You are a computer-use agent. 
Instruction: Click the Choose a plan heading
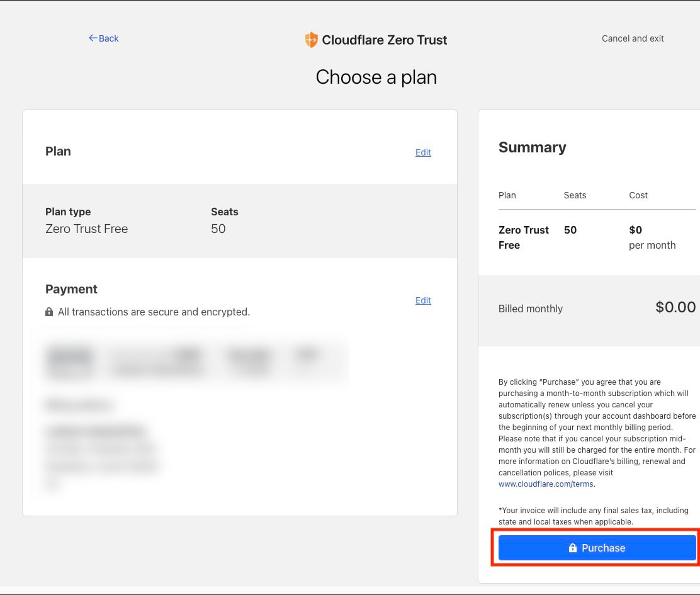pyautogui.click(x=376, y=77)
